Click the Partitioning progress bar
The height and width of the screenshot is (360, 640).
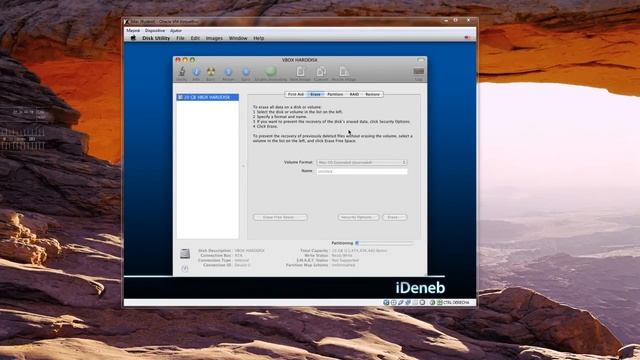(x=385, y=243)
